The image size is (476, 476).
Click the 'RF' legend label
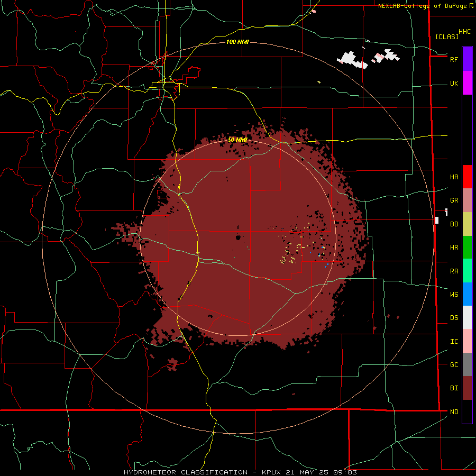(x=454, y=59)
